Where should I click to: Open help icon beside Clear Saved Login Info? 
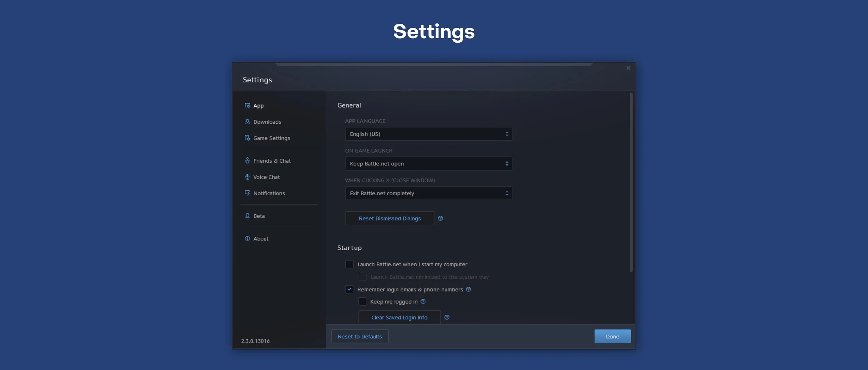point(447,317)
